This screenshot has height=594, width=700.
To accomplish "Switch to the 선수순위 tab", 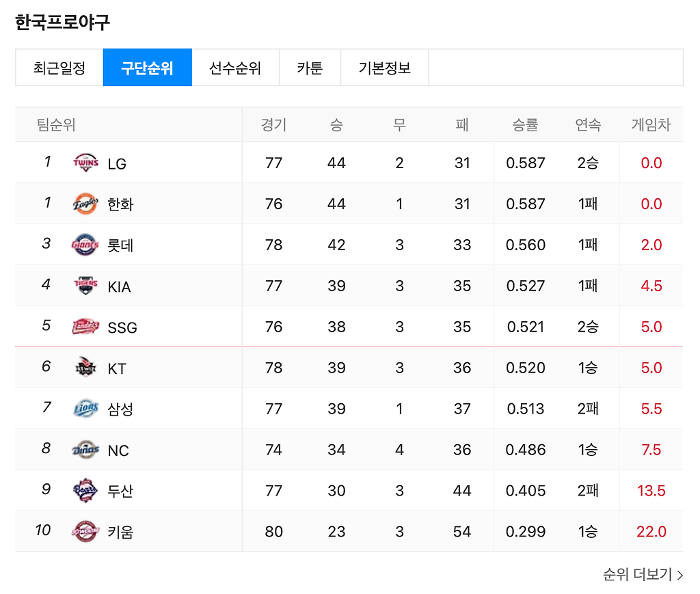I will 235,68.
